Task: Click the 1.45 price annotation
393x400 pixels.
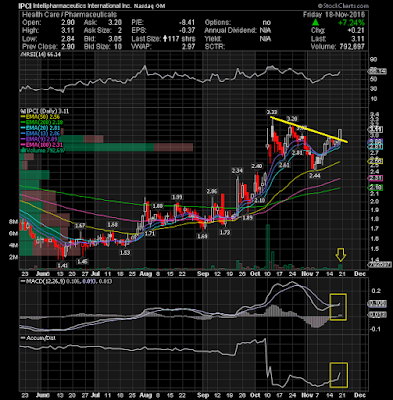Action: 83,262
